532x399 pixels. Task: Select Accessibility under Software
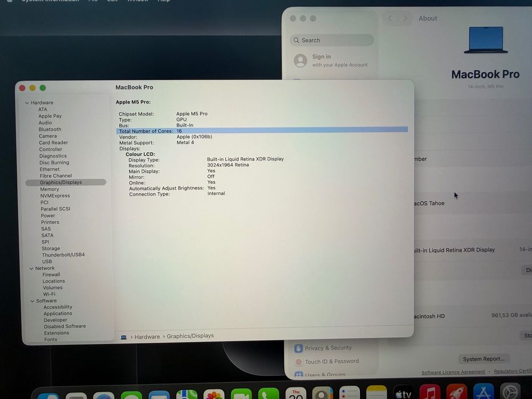pos(58,307)
